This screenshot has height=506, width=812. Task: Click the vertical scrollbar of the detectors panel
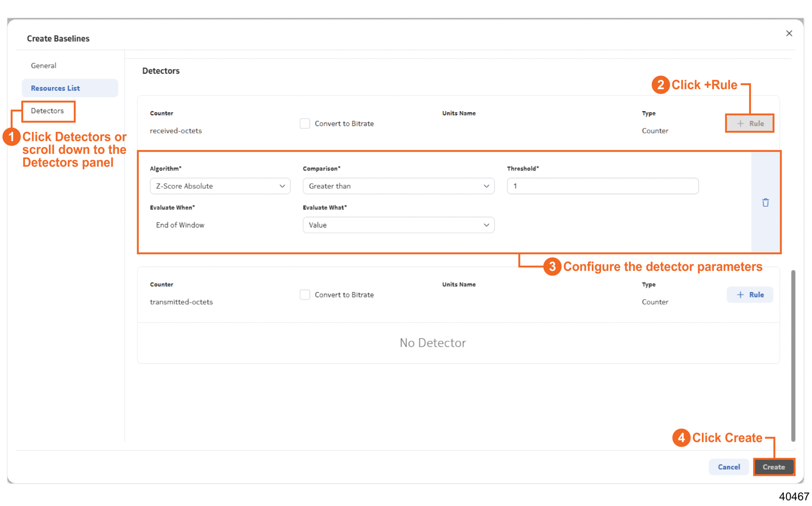click(793, 356)
